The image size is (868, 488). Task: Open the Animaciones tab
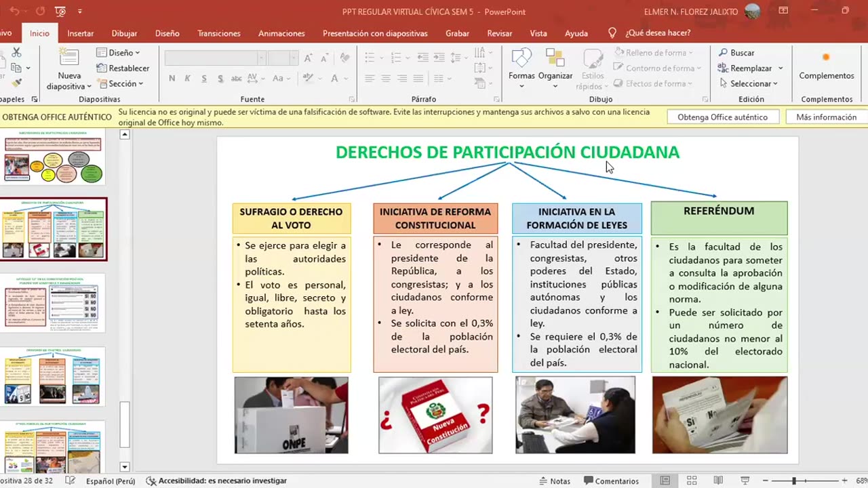281,33
